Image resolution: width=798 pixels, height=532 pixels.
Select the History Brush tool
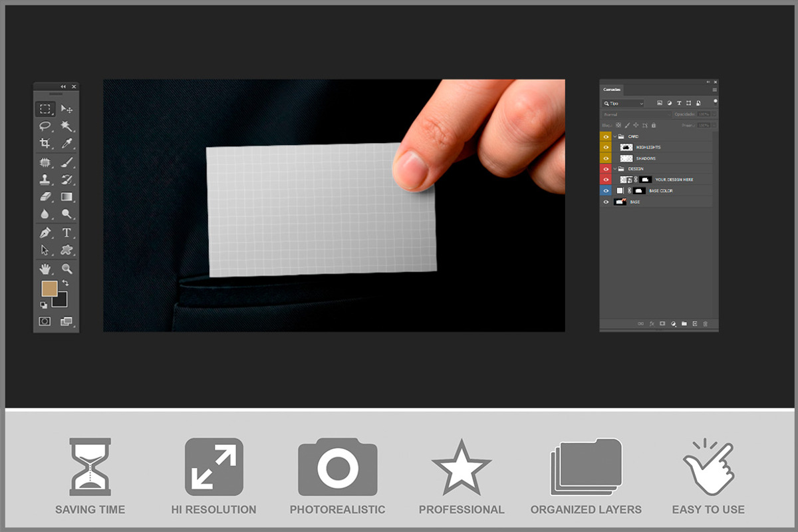[66, 180]
